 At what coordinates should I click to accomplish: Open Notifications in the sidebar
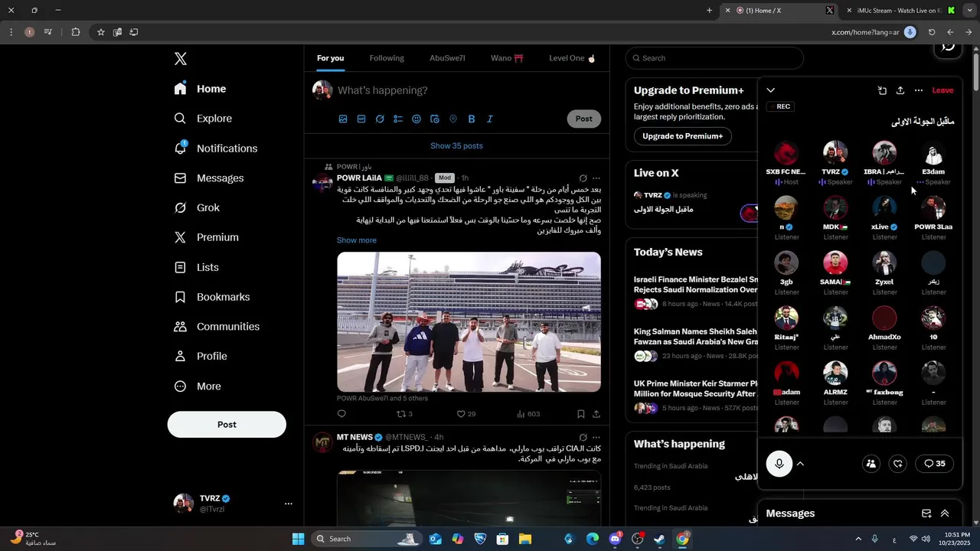tap(216, 148)
